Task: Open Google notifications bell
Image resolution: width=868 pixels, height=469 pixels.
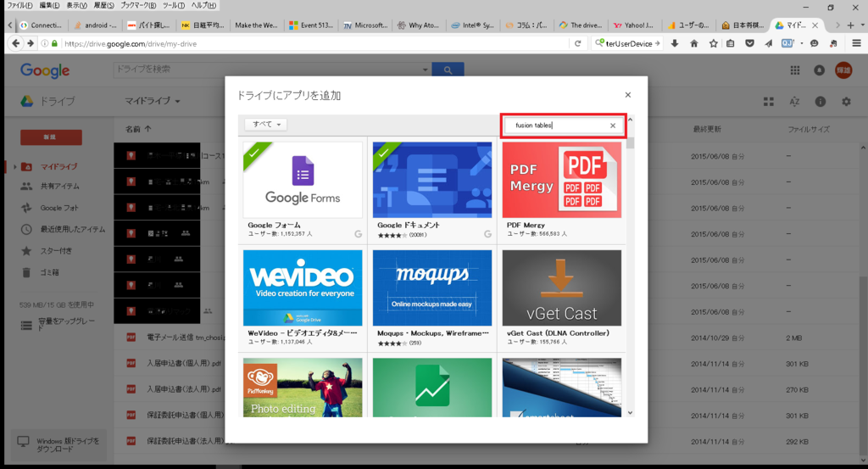Action: (820, 70)
